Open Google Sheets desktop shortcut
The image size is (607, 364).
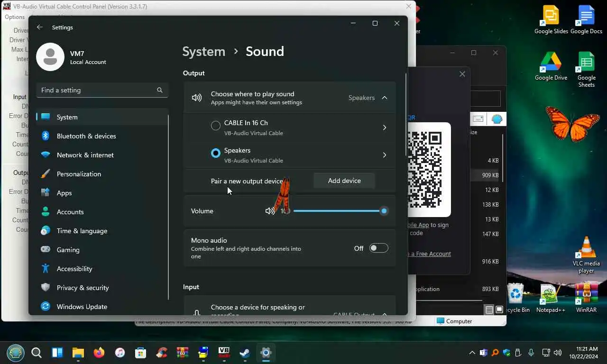tap(586, 70)
